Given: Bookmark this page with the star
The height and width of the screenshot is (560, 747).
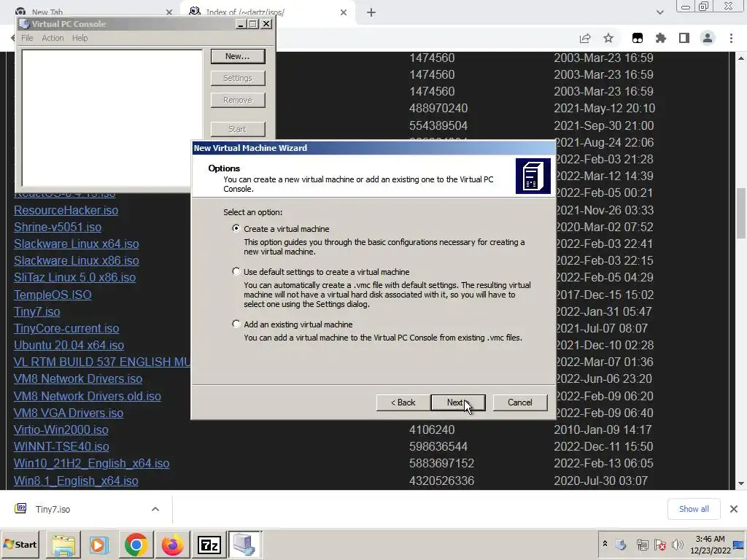Looking at the screenshot, I should [x=608, y=38].
